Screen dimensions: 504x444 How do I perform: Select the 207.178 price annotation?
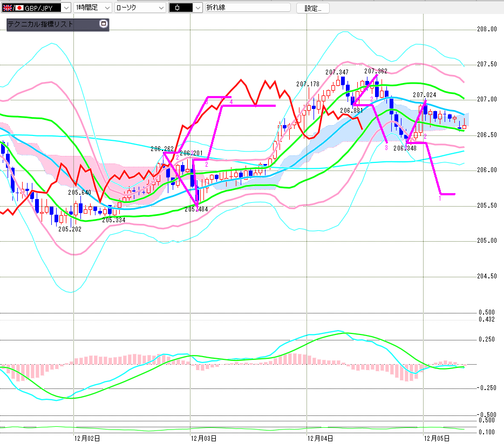308,84
